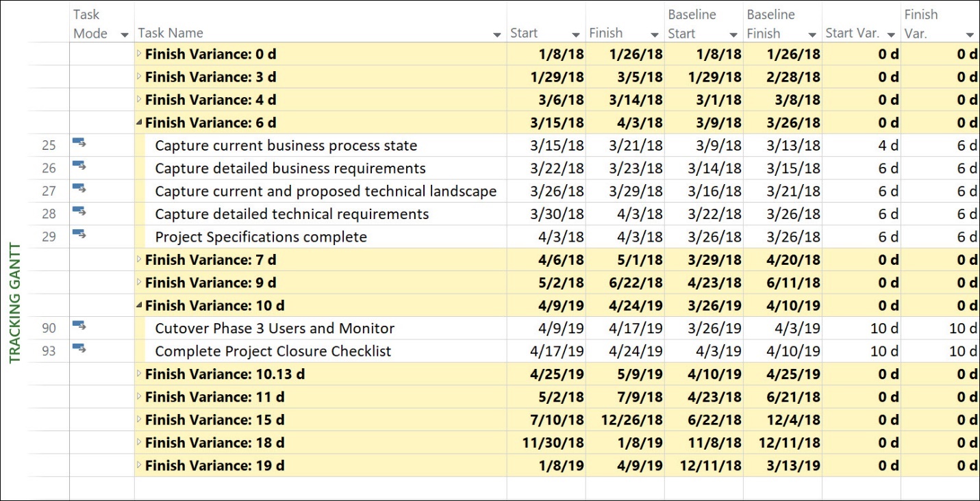The height and width of the screenshot is (501, 980).
Task: Expand the Finish Variance: 15 d group
Action: point(140,420)
